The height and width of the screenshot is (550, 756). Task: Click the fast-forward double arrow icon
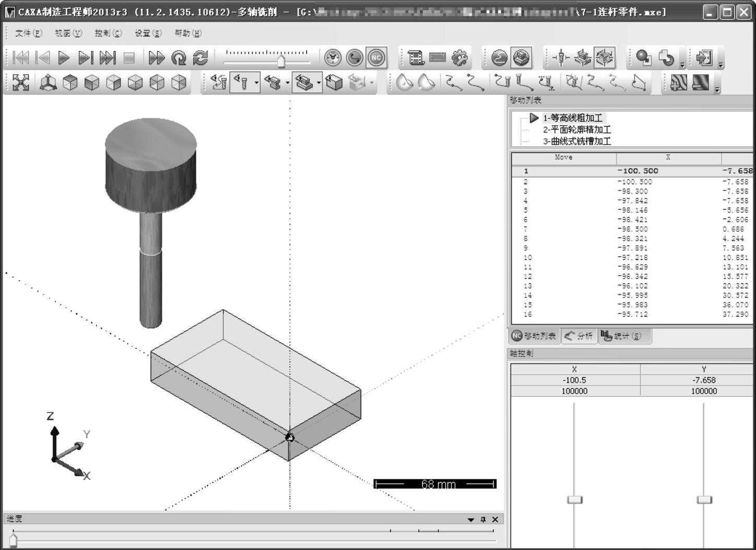point(156,58)
